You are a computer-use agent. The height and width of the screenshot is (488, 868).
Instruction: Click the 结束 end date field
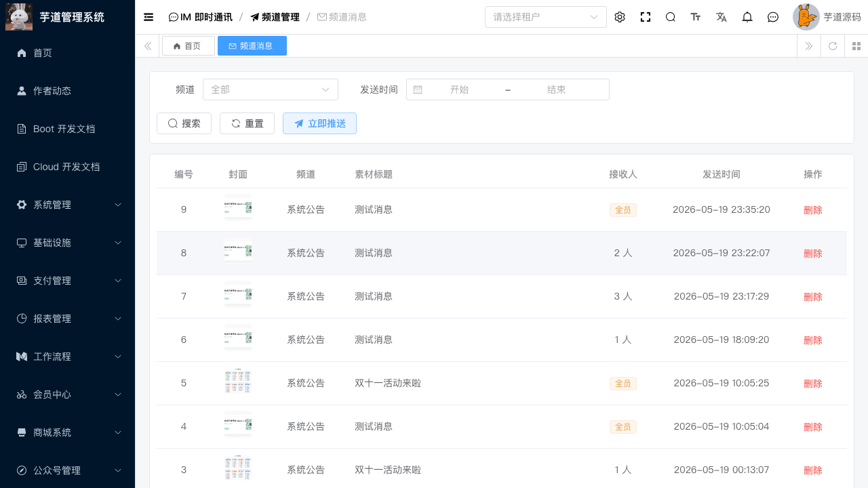[x=556, y=89]
